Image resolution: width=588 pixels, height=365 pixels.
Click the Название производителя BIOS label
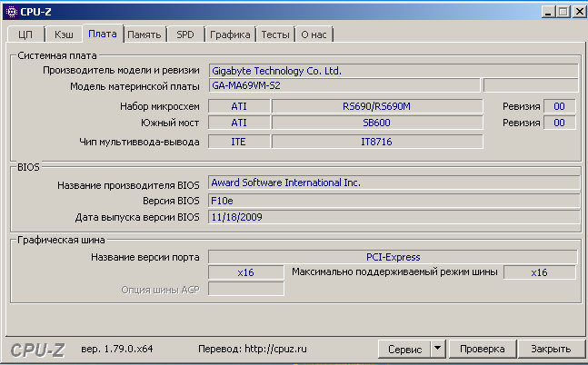tap(128, 185)
